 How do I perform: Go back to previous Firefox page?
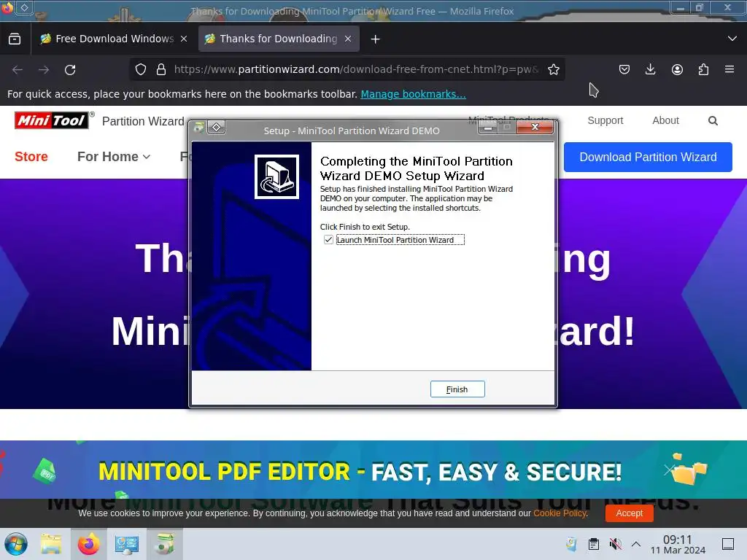(x=18, y=69)
